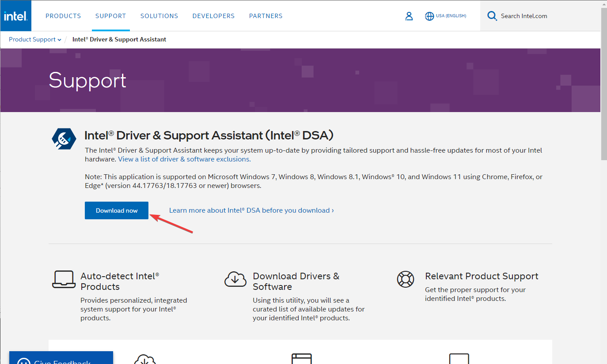Click the cloud download icon beside Download Drivers & Software
Screen dimensions: 607x364
[x=235, y=279]
